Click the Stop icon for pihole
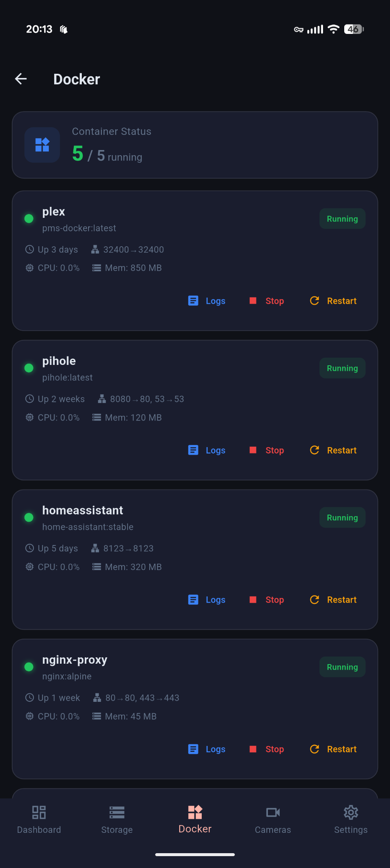This screenshot has height=868, width=390. [x=253, y=450]
